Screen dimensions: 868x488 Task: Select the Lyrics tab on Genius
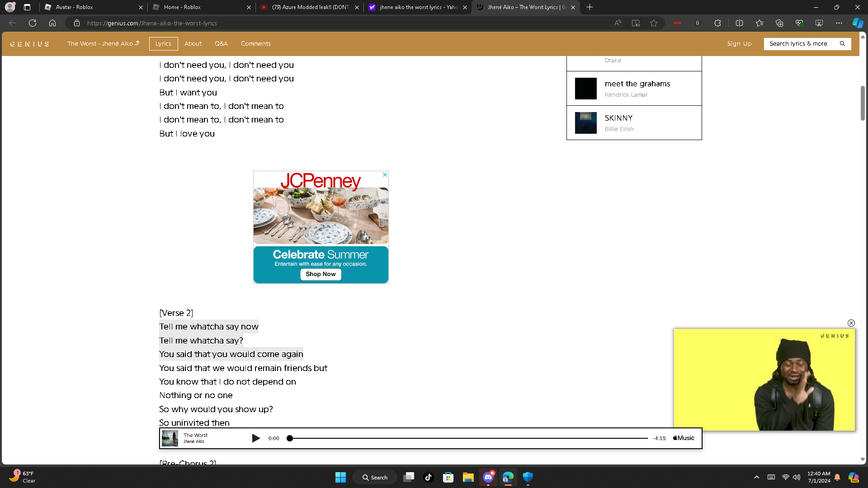pos(163,44)
